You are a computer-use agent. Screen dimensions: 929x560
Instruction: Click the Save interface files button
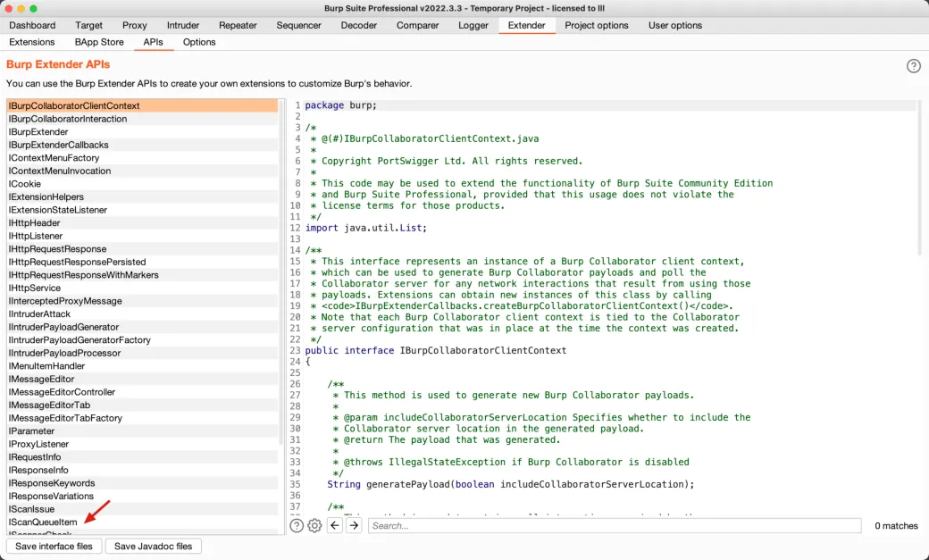(x=54, y=546)
